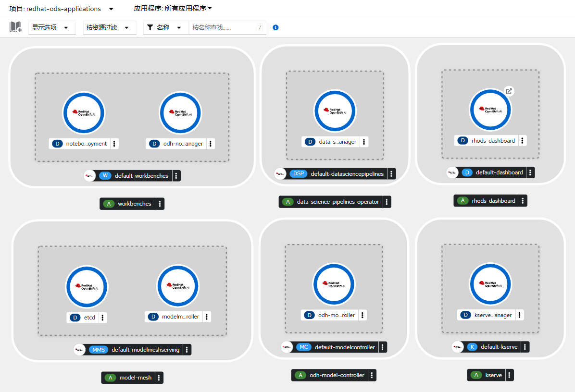Open kebab menu for kserve application
Screen dimensions: 575x392
pos(509,375)
